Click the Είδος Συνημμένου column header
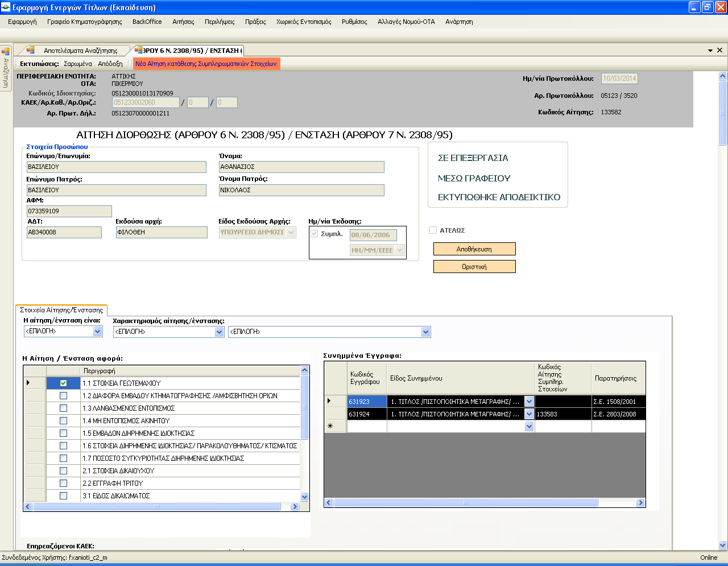This screenshot has height=566, width=728. pyautogui.click(x=461, y=378)
